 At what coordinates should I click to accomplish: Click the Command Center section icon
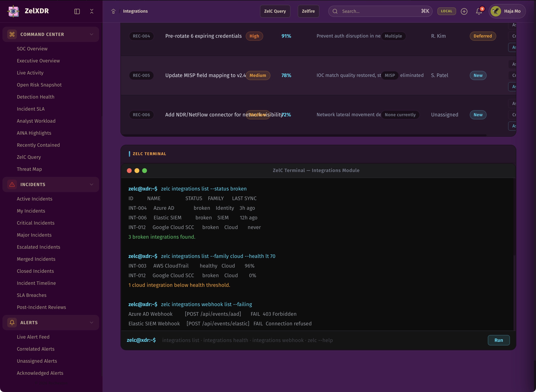(x=12, y=34)
